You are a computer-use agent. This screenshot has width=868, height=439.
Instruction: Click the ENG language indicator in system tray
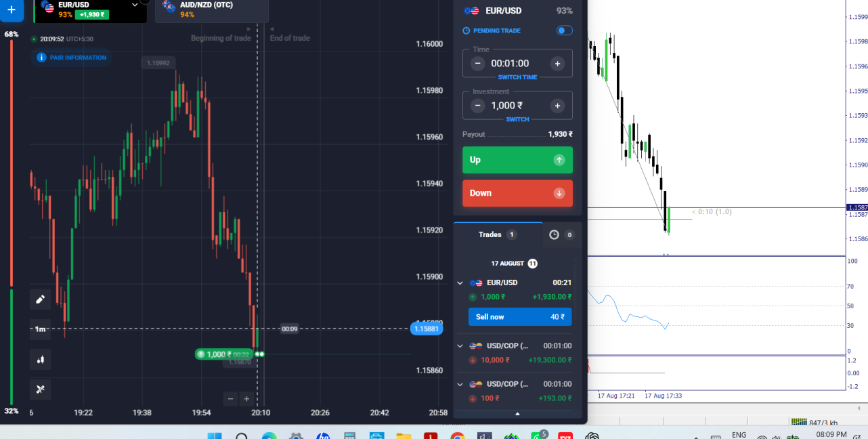click(739, 435)
